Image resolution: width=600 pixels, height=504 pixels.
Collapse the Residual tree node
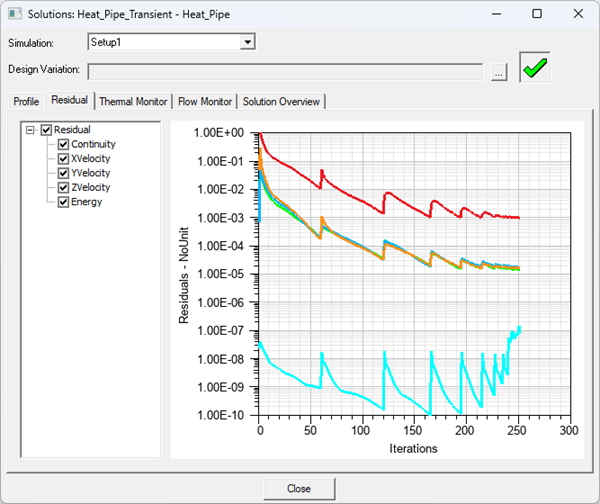(30, 130)
